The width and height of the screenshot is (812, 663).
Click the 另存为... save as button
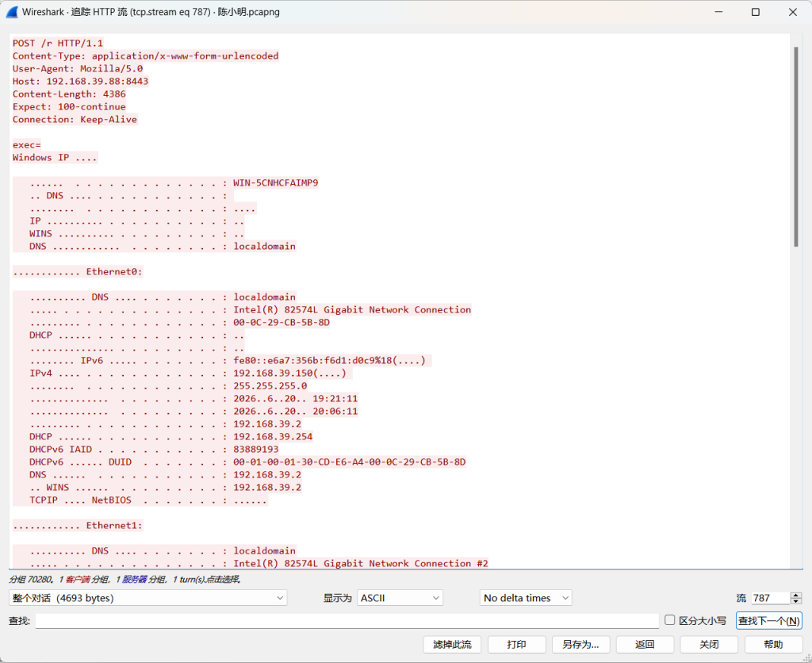(580, 644)
